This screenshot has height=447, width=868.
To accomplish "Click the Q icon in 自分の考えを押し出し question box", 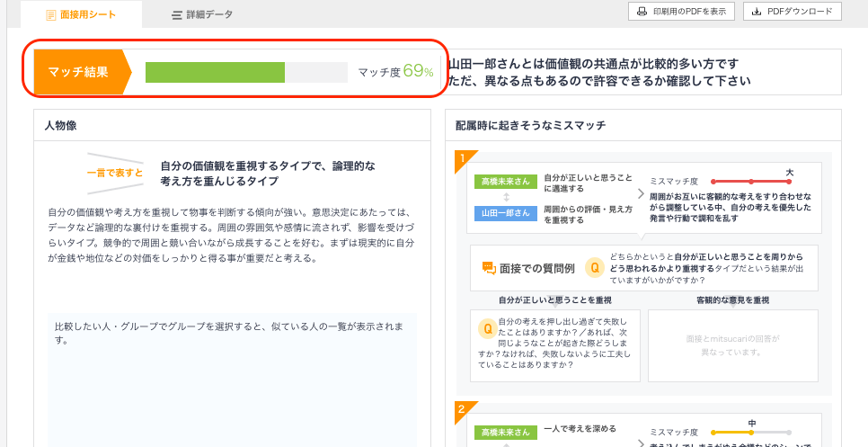I will (486, 328).
